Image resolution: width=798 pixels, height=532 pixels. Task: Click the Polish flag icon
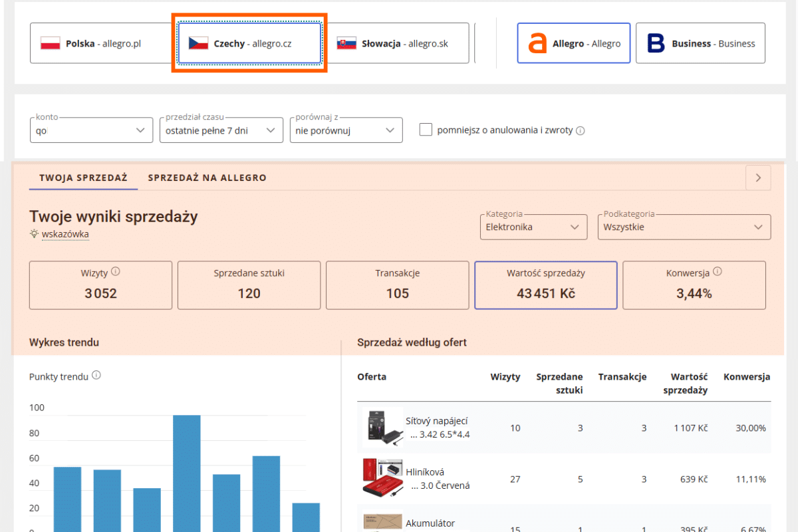click(x=51, y=44)
